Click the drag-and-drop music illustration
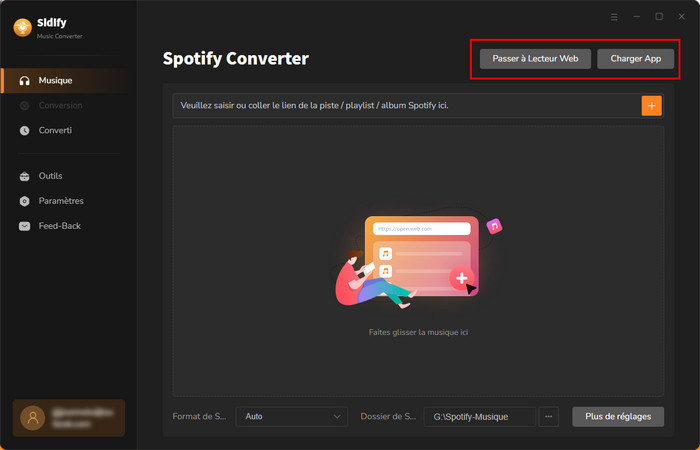The height and width of the screenshot is (450, 700). click(418, 262)
